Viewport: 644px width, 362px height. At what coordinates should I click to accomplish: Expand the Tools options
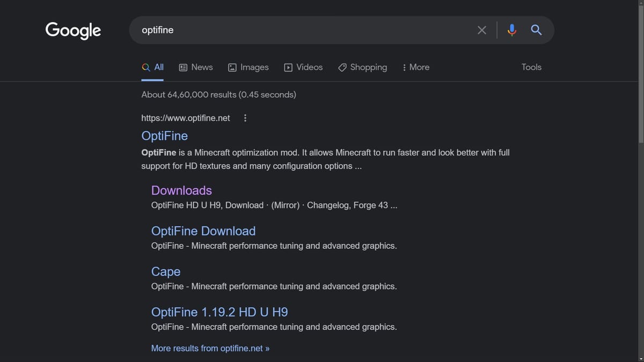[x=531, y=67]
